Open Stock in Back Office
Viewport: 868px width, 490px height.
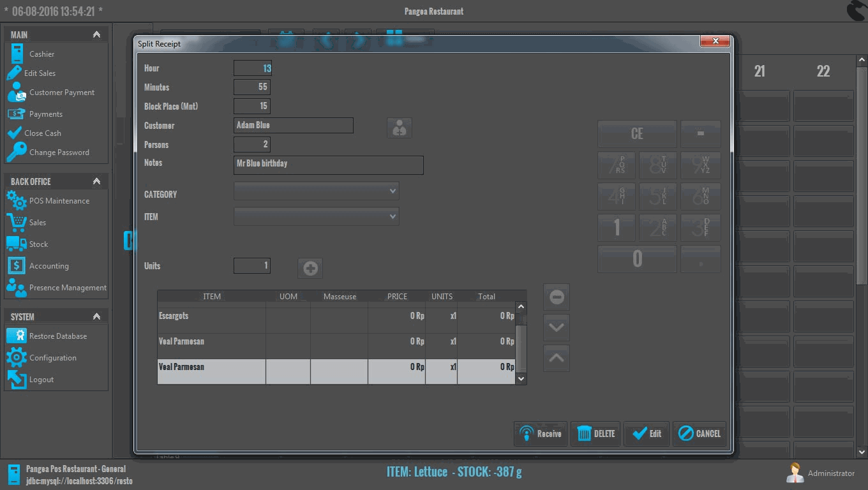coord(38,244)
